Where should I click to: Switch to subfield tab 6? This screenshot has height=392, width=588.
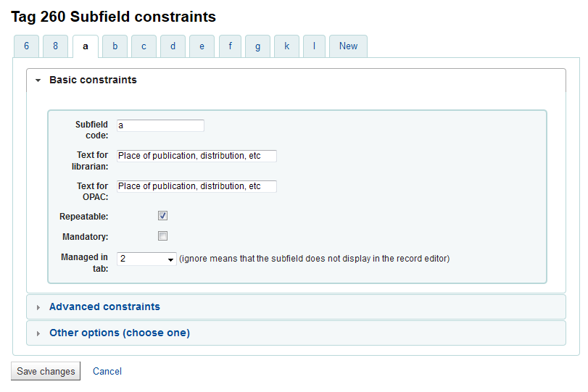26,46
